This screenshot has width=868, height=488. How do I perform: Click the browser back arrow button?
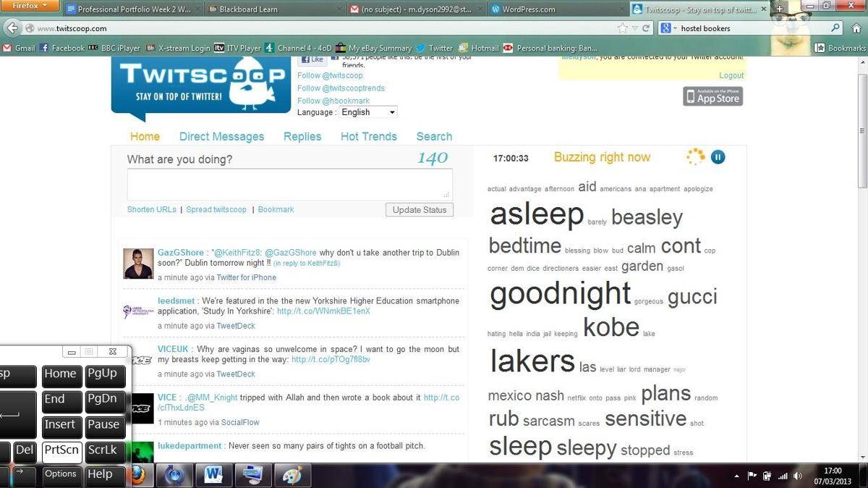[x=12, y=28]
